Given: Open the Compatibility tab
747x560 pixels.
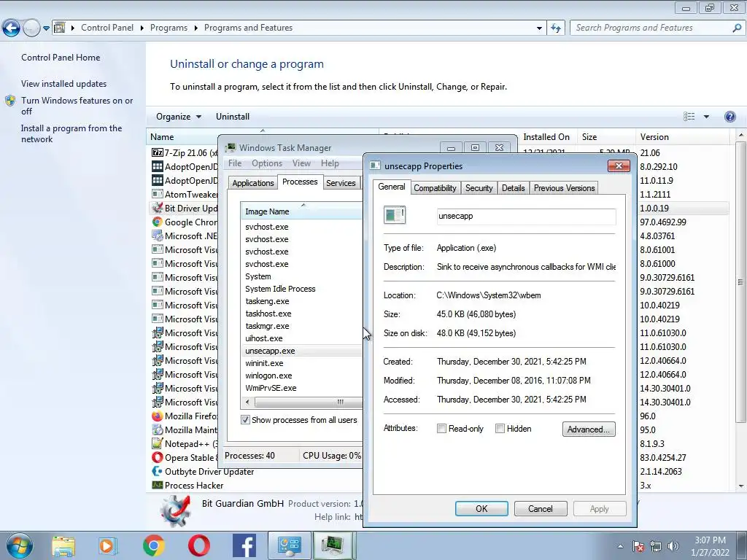Looking at the screenshot, I should [x=435, y=188].
